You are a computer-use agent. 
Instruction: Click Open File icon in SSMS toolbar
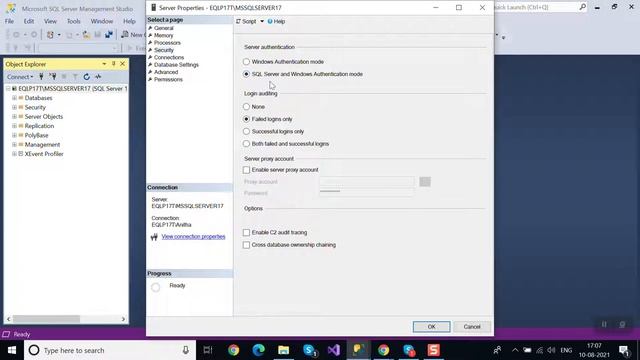click(x=87, y=35)
